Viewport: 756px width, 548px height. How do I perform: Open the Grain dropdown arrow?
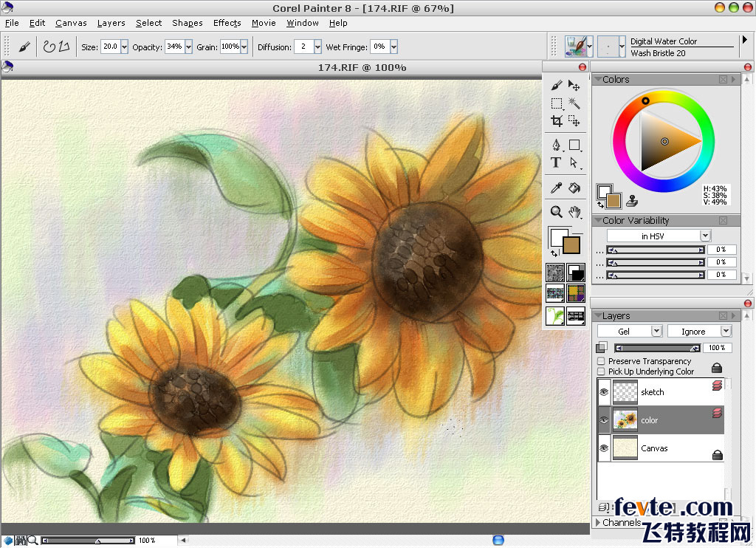(x=244, y=47)
